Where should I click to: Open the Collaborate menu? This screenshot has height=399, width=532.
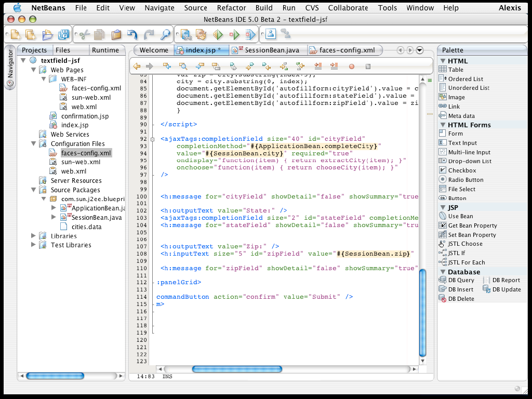tap(348, 8)
